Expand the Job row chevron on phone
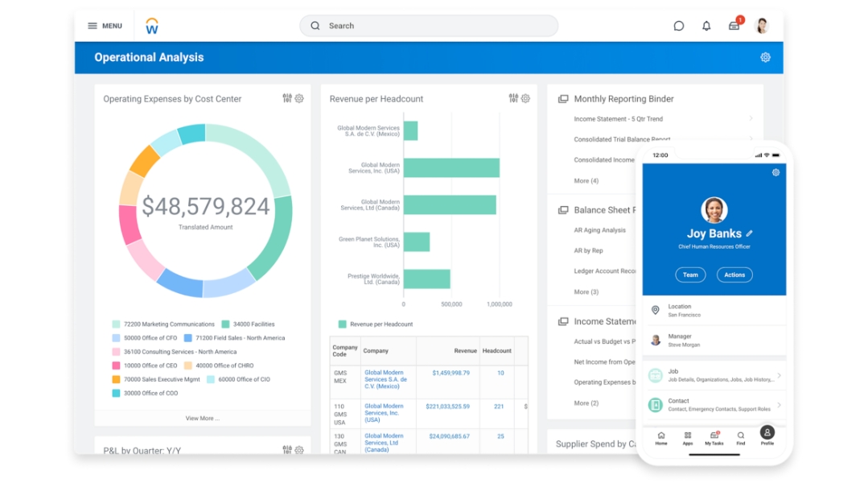The width and height of the screenshot is (868, 483). (x=779, y=376)
